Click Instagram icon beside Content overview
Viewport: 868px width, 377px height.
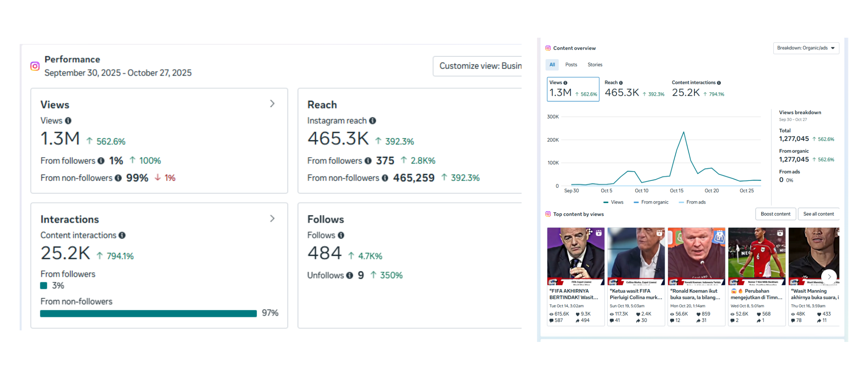(x=548, y=48)
